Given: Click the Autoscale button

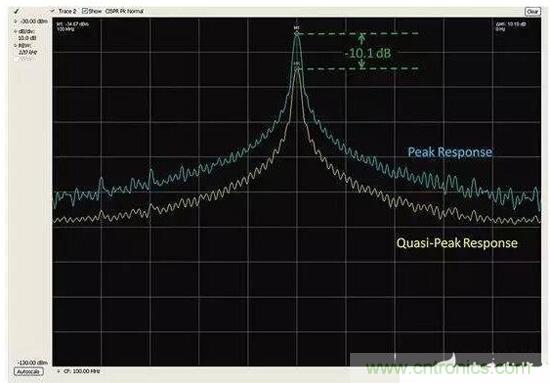Looking at the screenshot, I should [x=29, y=371].
